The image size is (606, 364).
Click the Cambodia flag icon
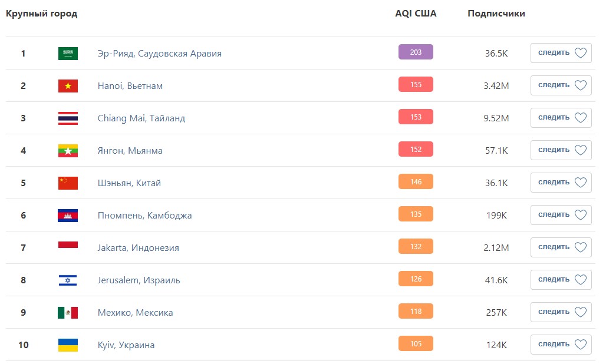[x=68, y=216]
